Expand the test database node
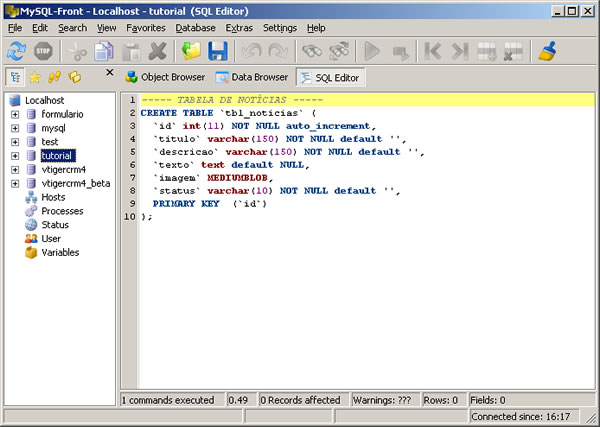Image resolution: width=600 pixels, height=427 pixels. point(15,142)
